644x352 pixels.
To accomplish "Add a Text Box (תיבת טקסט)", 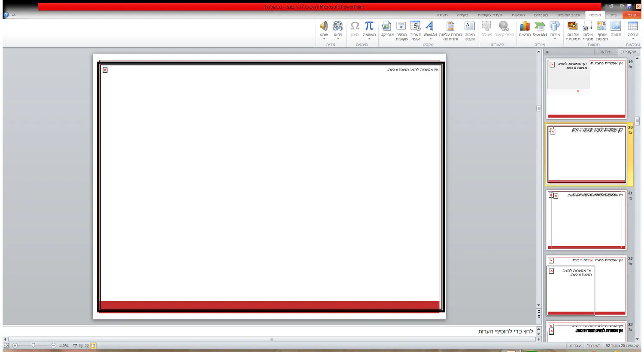I will coord(470,30).
